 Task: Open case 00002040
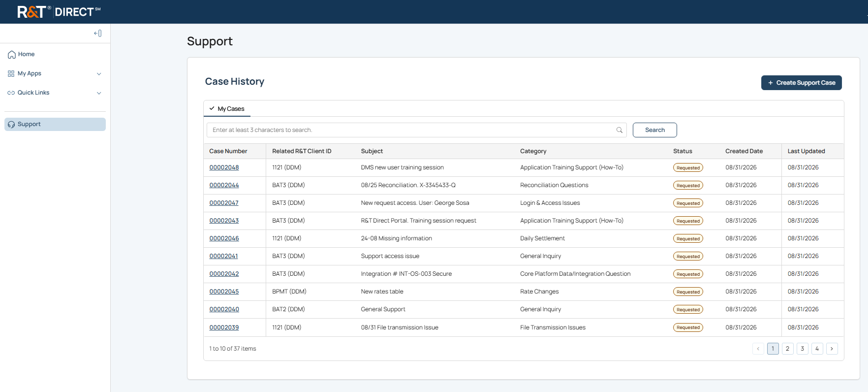tap(224, 309)
